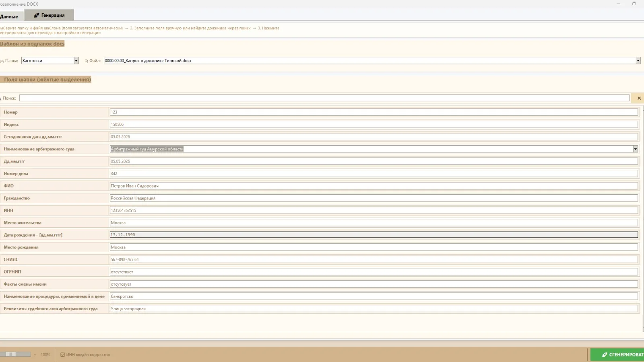Restore the window using title bar button
Image resolution: width=644 pixels, height=362 pixels.
pyautogui.click(x=634, y=4)
